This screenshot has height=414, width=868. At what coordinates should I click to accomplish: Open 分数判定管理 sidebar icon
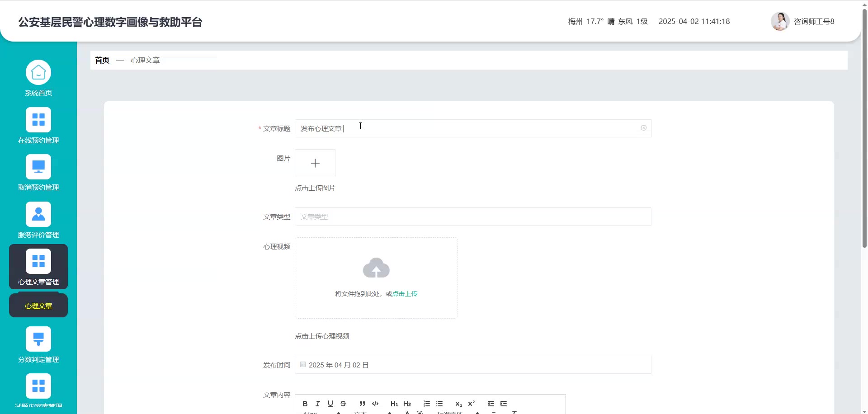coord(38,339)
